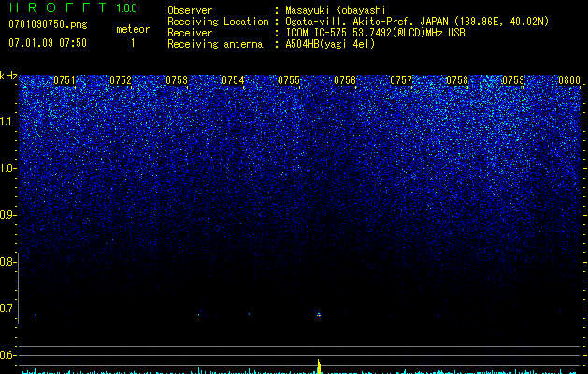Click the date stamp 07.01.09 07:50
This screenshot has width=588, height=374.
pyautogui.click(x=48, y=43)
